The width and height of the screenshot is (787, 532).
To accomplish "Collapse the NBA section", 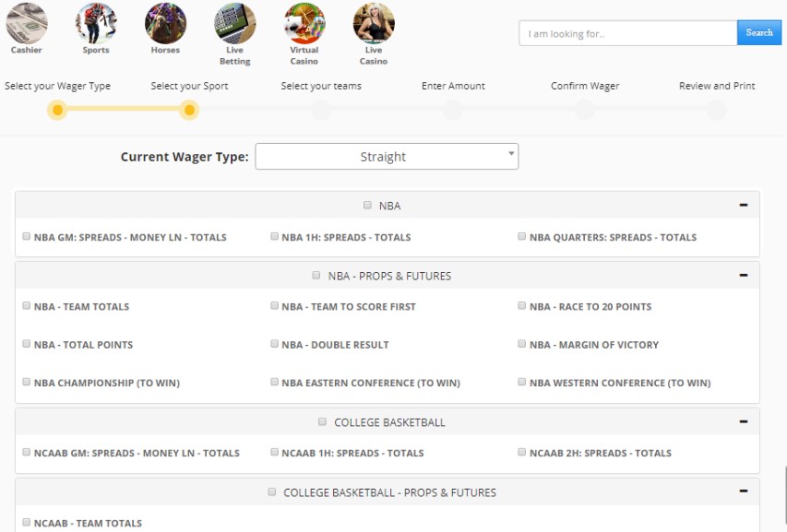I will point(743,205).
